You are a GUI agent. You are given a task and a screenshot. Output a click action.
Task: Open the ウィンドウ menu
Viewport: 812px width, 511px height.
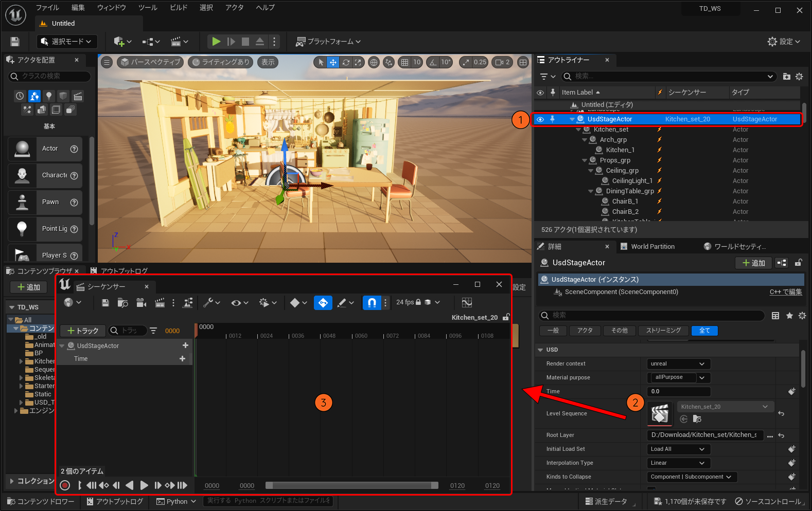click(111, 8)
